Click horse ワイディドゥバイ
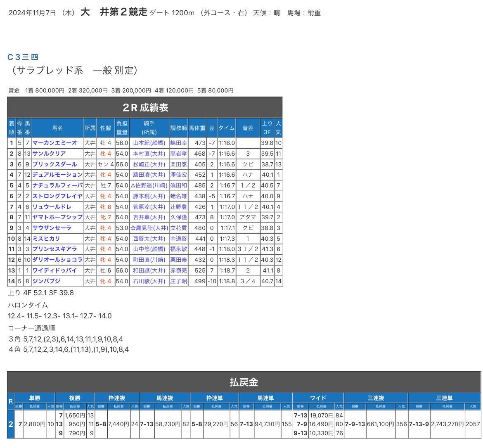Viewport: 483px width, 448px height. click(54, 270)
